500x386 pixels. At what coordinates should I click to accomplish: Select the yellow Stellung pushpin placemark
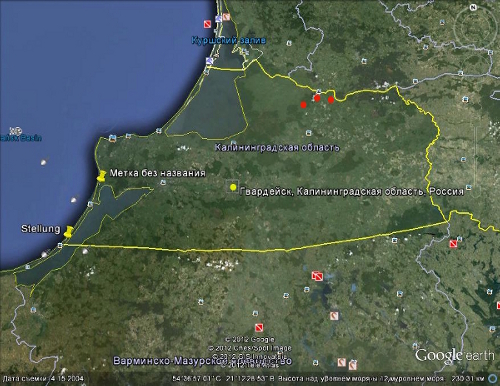(x=68, y=232)
